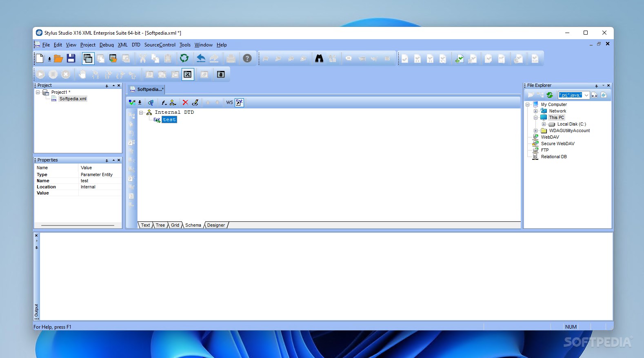The height and width of the screenshot is (358, 644).
Task: Open the Debug menu
Action: (107, 45)
